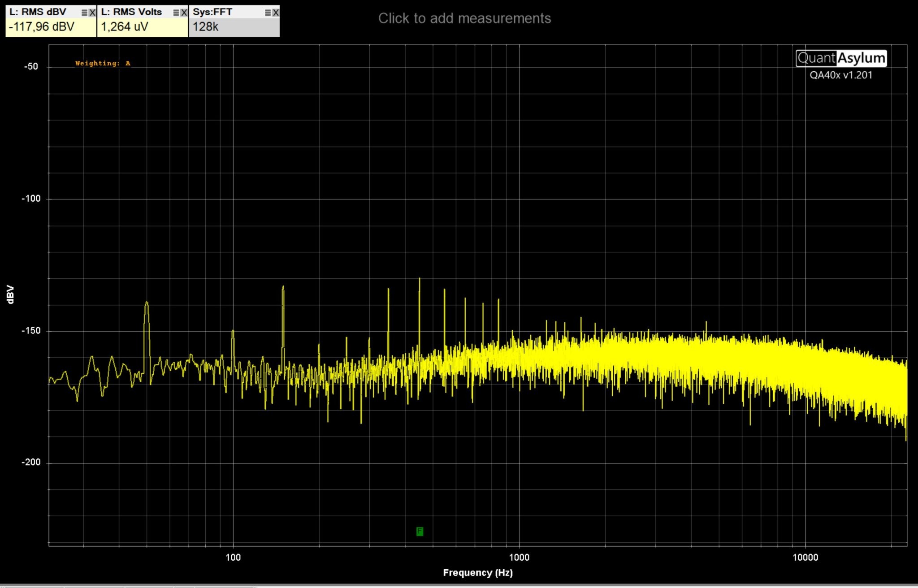Open menu icon on L: RMS dBV box
The width and height of the screenshot is (918, 588).
tap(84, 13)
